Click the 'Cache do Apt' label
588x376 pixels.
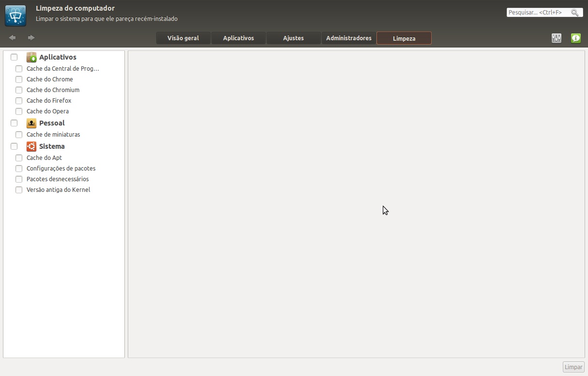click(44, 158)
